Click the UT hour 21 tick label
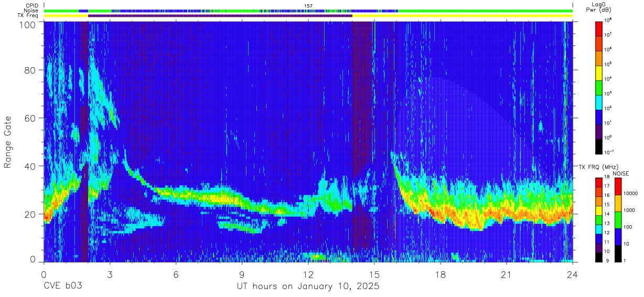Viewport: 644px width, 297px height. [x=506, y=274]
